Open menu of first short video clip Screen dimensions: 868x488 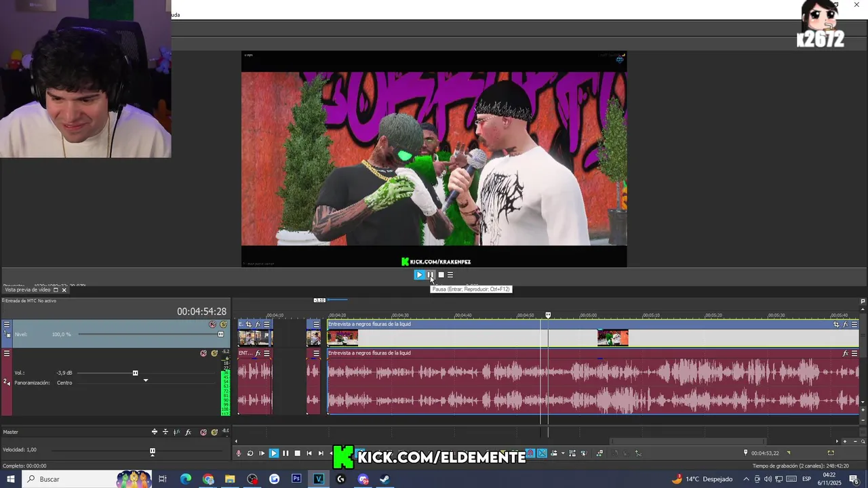(267, 325)
